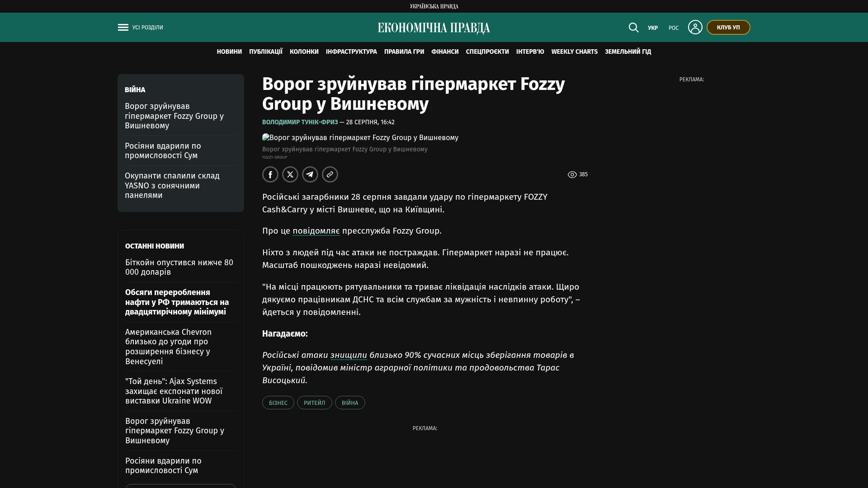Share article on Facebook
Screen dimensions: 868x488
click(x=270, y=174)
